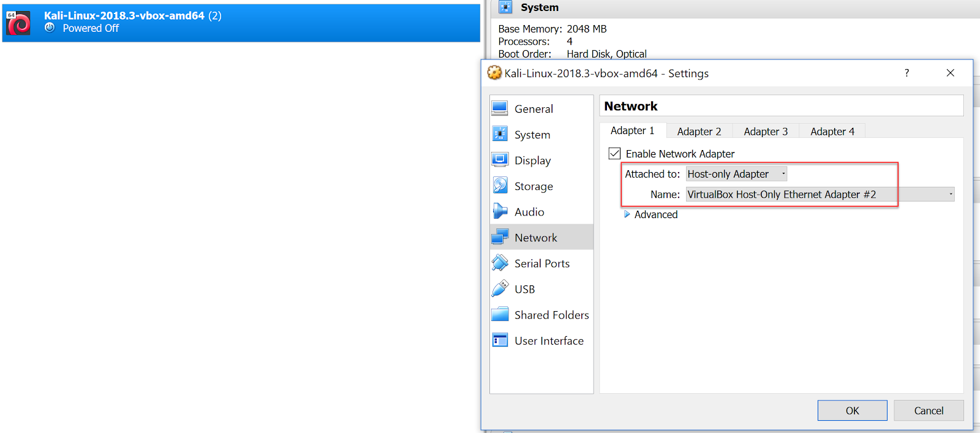Click the USB connector icon
The height and width of the screenshot is (433, 980).
click(x=500, y=288)
